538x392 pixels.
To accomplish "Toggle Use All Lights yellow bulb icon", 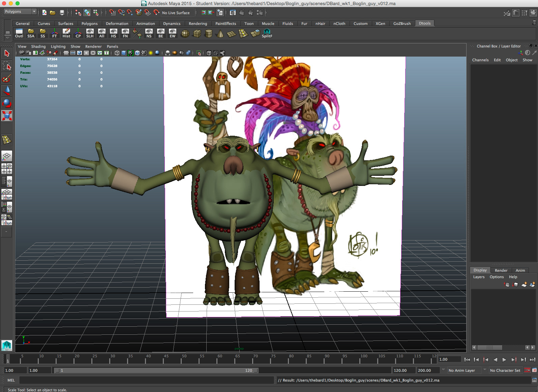I will click(x=151, y=53).
